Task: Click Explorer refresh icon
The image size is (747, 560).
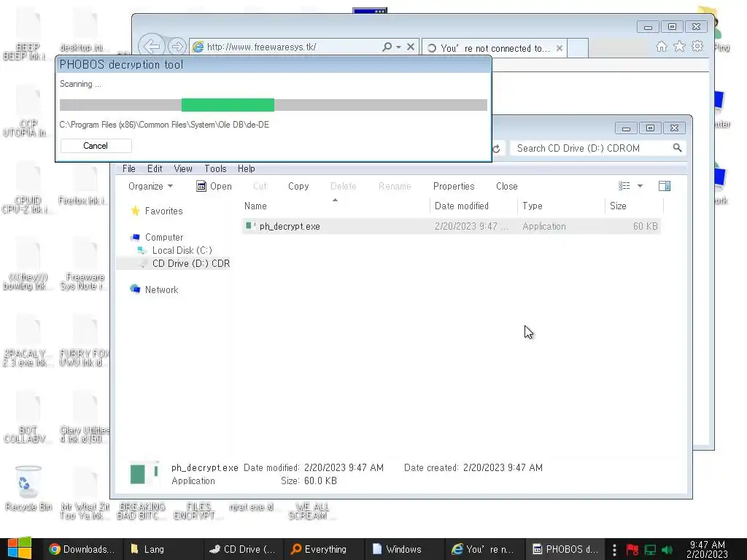Action: pos(496,149)
